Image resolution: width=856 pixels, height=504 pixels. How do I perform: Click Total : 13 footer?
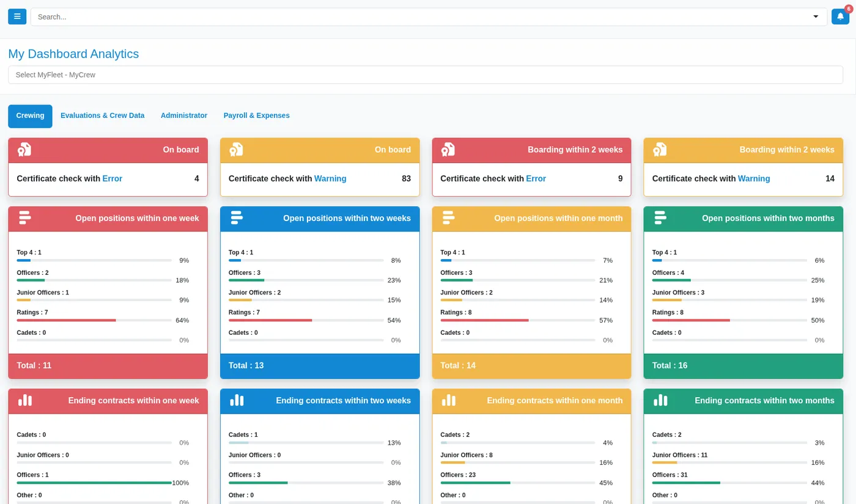point(320,366)
